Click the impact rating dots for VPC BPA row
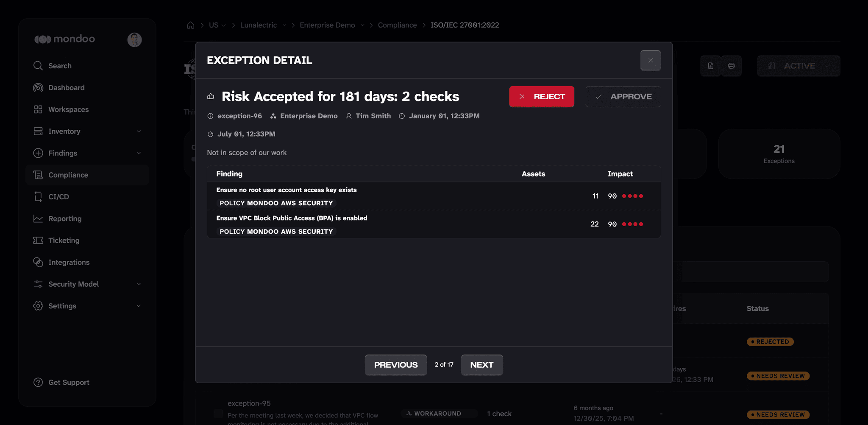Viewport: 868px width, 425px height. click(x=632, y=224)
